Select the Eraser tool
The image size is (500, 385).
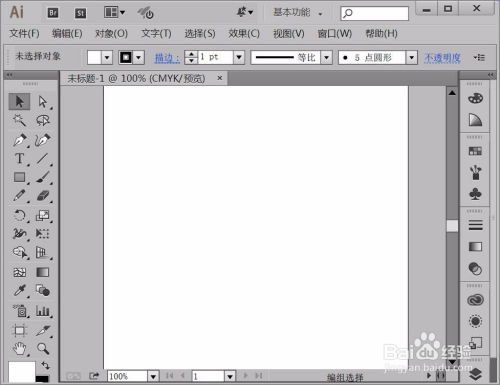coord(43,196)
